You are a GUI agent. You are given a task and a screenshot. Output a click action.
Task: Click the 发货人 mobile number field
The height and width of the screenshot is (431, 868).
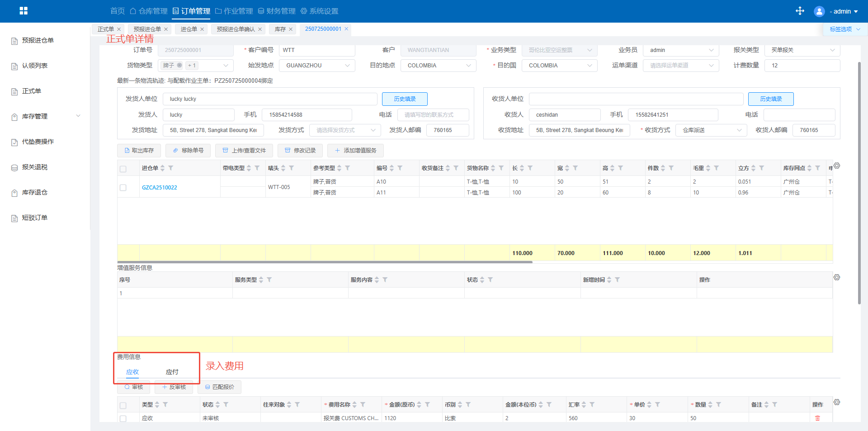click(x=307, y=115)
